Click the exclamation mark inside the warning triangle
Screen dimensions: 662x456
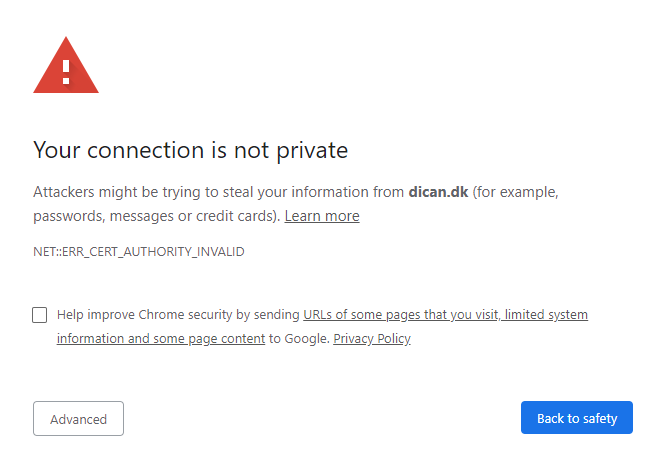pyautogui.click(x=66, y=71)
